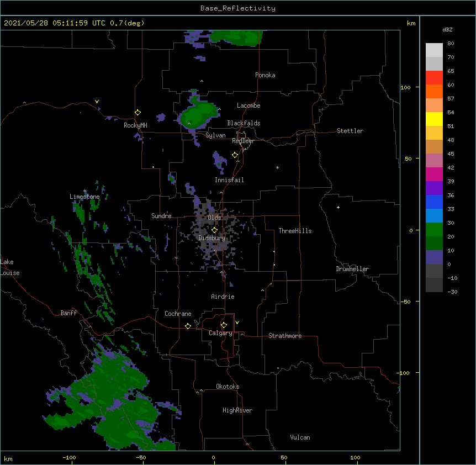This screenshot has width=476, height=465.
Task: Click the Innisfail city label
Action: tap(229, 180)
